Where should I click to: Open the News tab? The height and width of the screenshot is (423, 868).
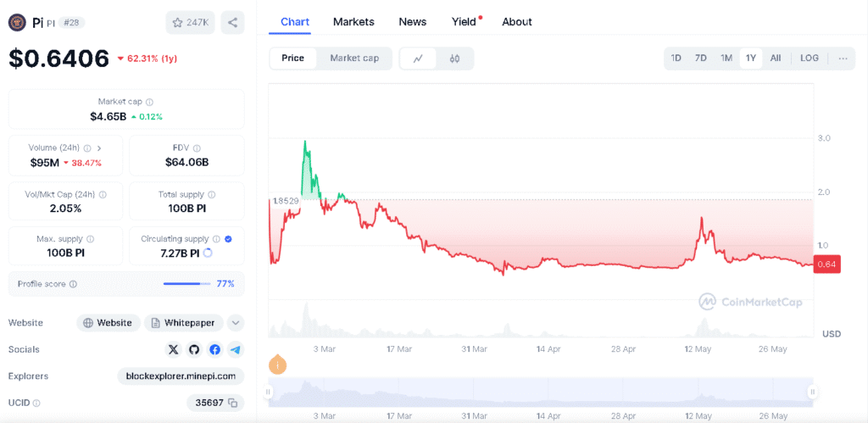[x=413, y=22]
